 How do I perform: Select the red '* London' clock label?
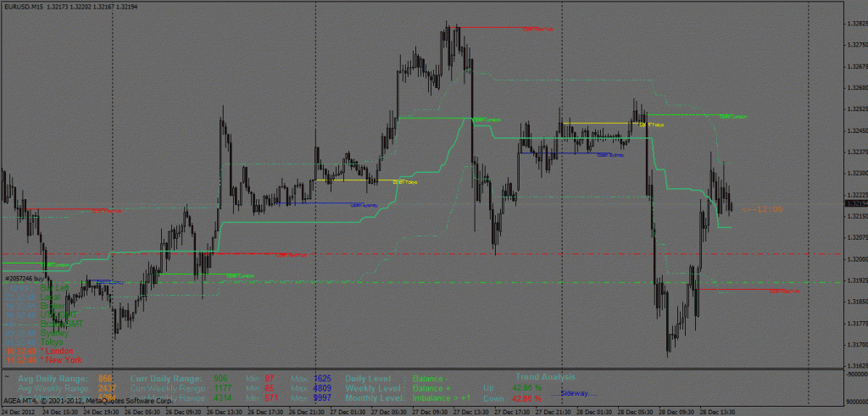(57, 351)
